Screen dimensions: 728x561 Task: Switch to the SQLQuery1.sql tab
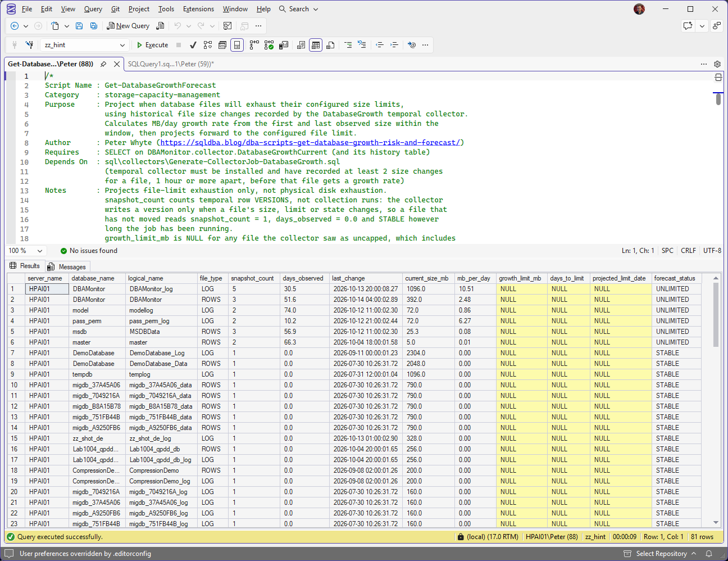click(x=171, y=64)
